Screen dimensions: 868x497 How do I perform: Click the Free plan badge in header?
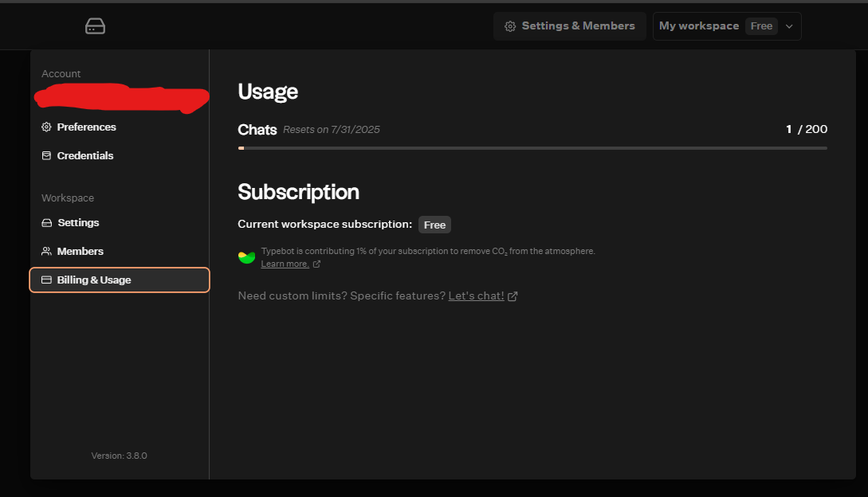[761, 26]
